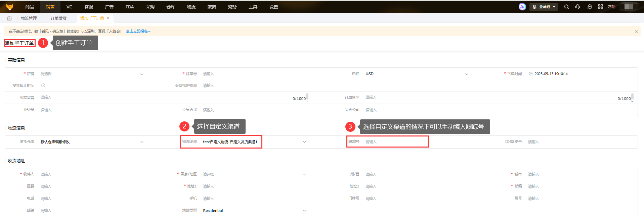Screen dimensions: 644x224
Task: Click clock icon in 发货截止时间 field
Action: tap(43, 86)
